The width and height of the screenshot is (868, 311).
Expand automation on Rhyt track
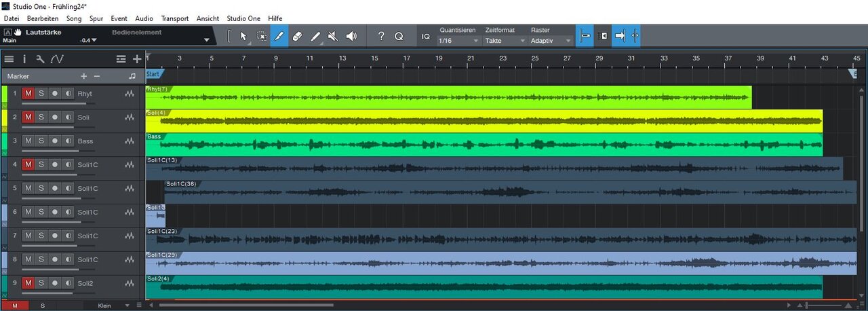[5, 107]
